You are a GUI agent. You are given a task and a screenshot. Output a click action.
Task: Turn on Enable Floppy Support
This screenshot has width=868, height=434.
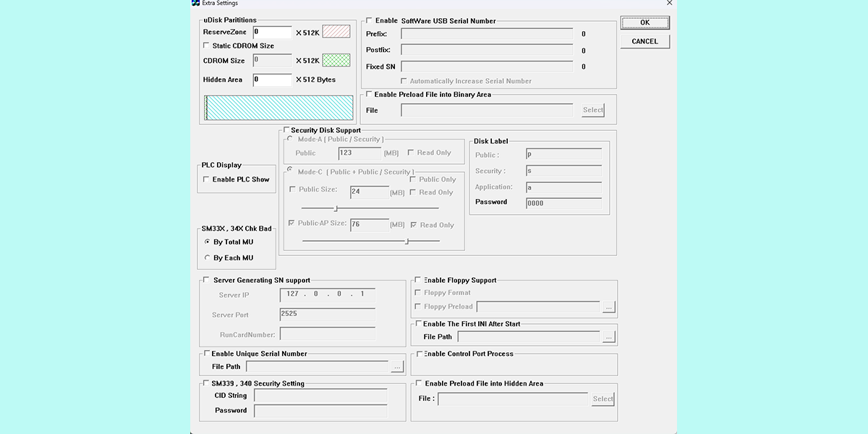point(417,280)
